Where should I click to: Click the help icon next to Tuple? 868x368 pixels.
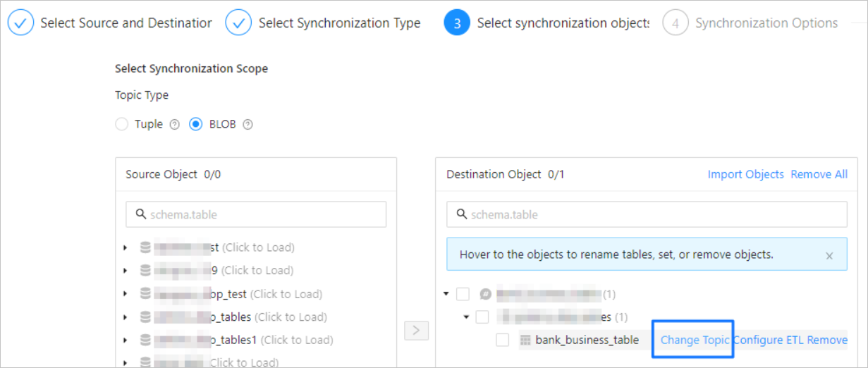pos(175,125)
